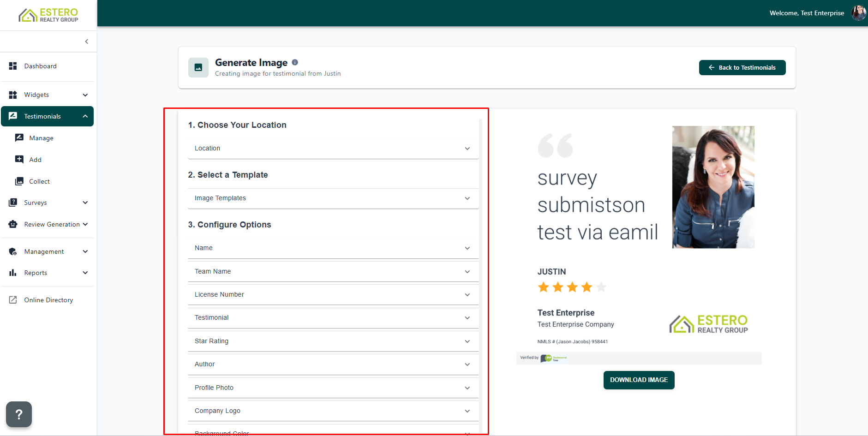Click the '3. Configure Options' heading
This screenshot has height=436, width=868.
coord(229,225)
